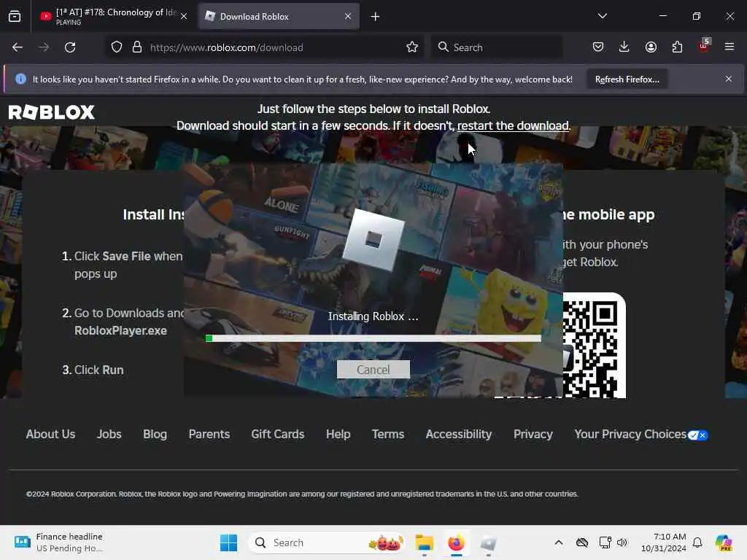Screen dimensions: 747x560
Task: Open the Help footer link
Action: (338, 435)
